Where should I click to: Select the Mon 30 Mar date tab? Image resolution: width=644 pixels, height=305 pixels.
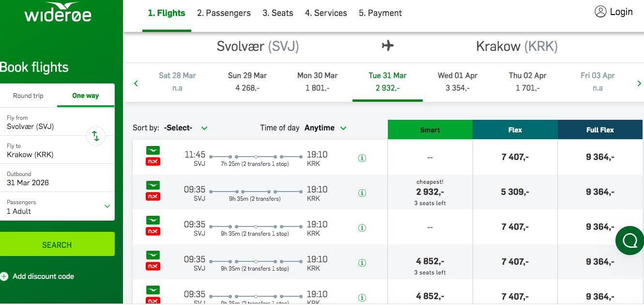(x=318, y=81)
